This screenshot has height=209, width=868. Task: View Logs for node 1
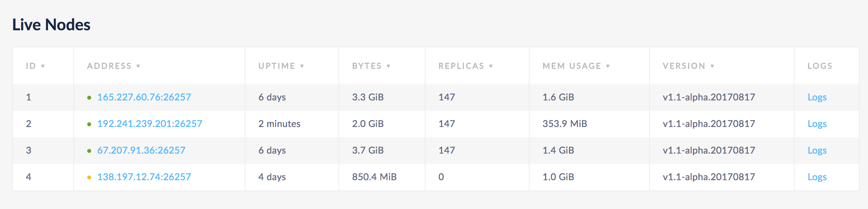pos(817,97)
